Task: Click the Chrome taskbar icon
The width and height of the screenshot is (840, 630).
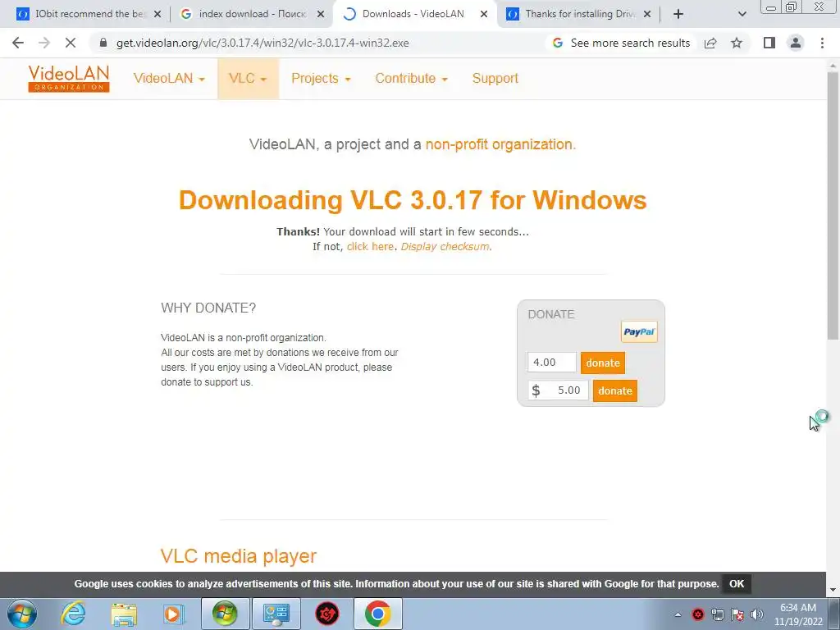Action: tap(377, 614)
